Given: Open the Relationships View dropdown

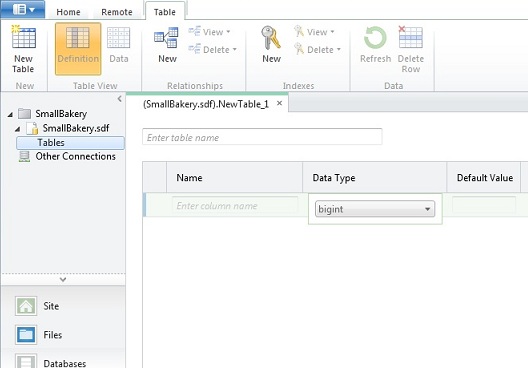Looking at the screenshot, I should tap(209, 32).
